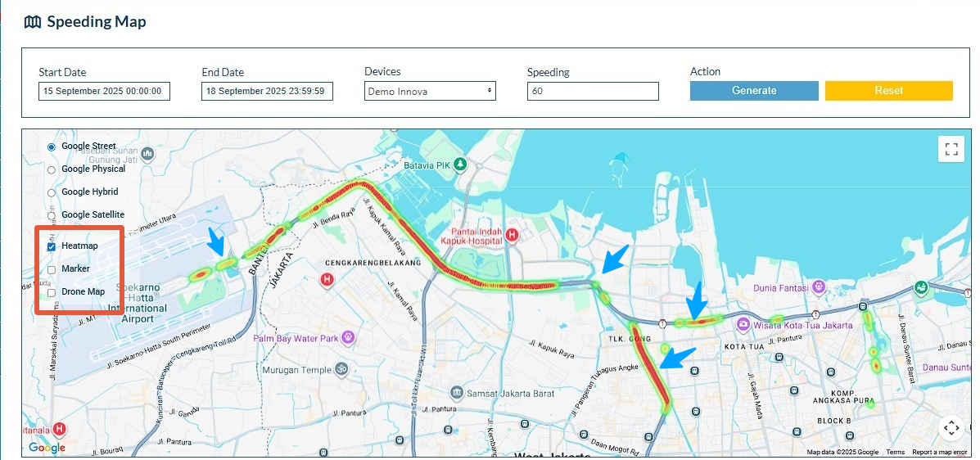Screen dimensions: 980x460
Task: Open the Report a map error link
Action: 939,452
